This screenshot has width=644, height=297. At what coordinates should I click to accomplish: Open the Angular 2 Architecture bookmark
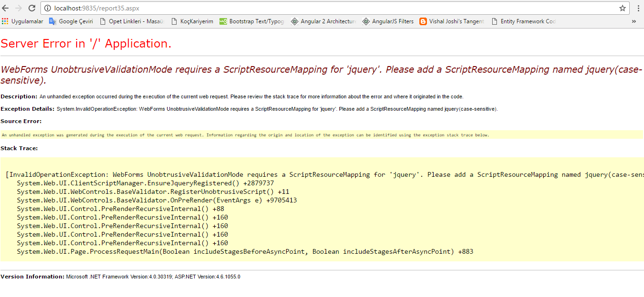pyautogui.click(x=324, y=21)
